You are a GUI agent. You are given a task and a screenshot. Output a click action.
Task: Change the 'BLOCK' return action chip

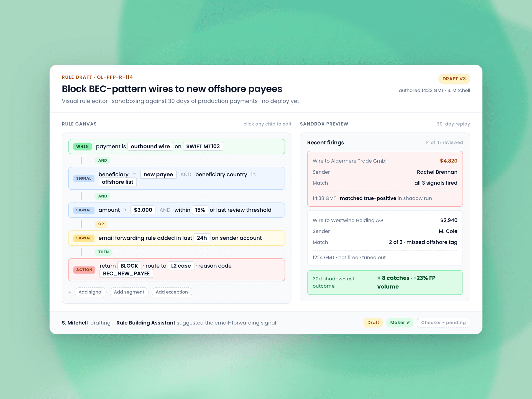tap(129, 266)
